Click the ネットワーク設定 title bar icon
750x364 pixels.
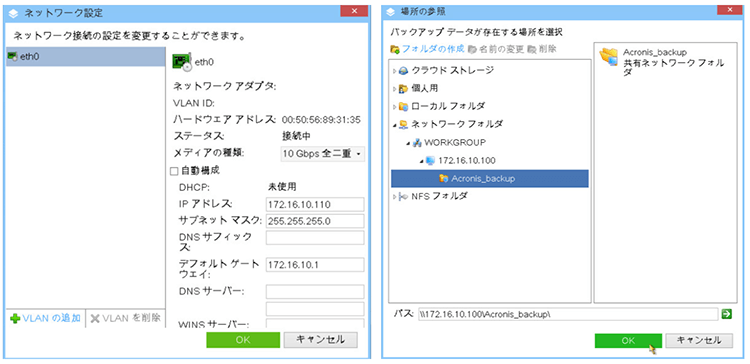[x=14, y=13]
